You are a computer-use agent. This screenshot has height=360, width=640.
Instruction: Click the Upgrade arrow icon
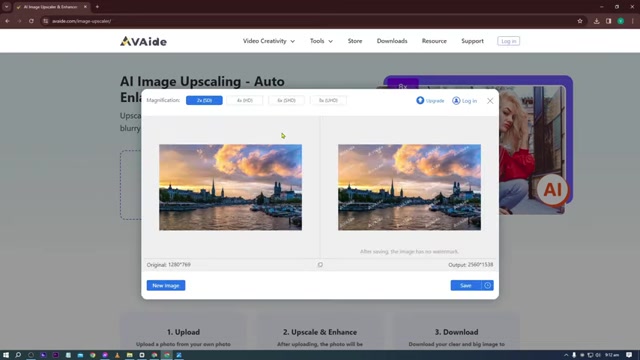(x=420, y=100)
